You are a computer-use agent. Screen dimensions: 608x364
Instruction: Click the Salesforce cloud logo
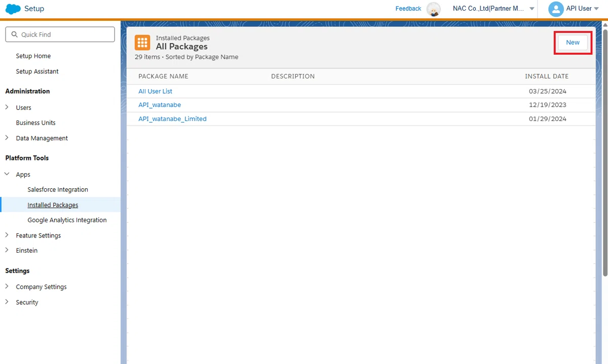13,9
